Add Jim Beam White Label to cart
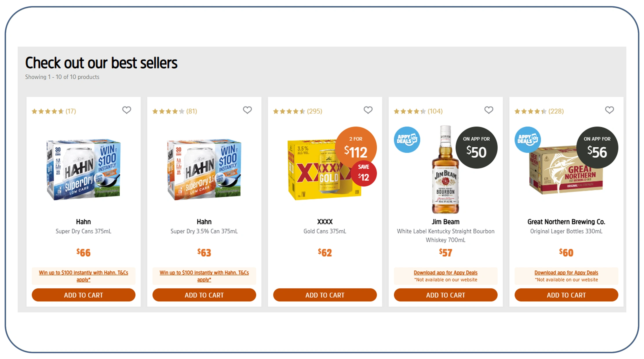 click(445, 295)
